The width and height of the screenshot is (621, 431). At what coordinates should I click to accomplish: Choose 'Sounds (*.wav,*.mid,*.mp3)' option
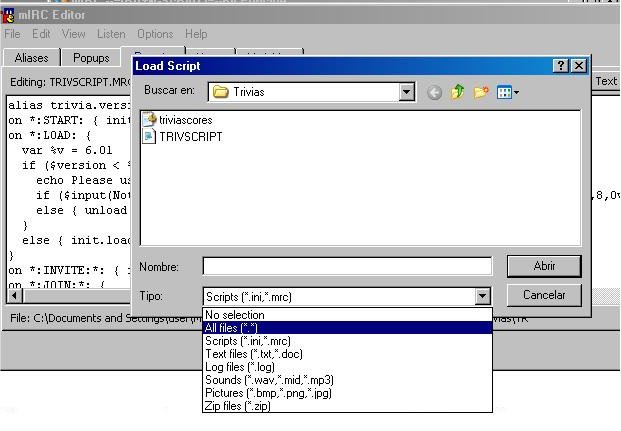(347, 380)
